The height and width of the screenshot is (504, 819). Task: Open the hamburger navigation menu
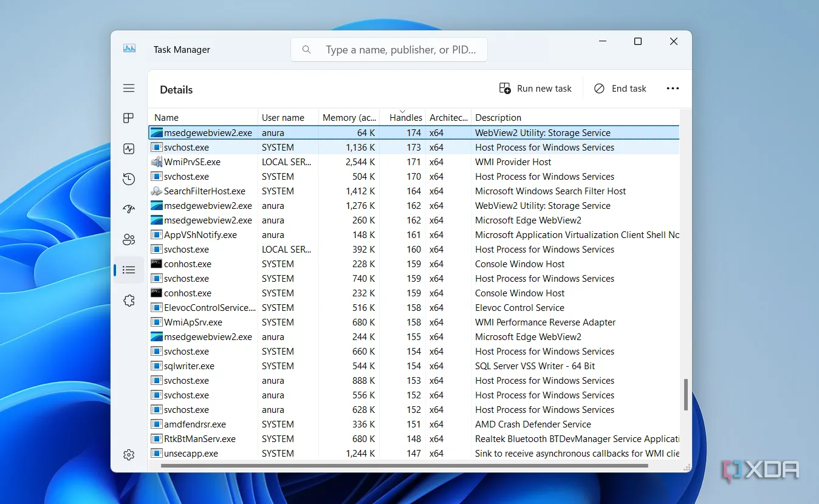(x=129, y=89)
